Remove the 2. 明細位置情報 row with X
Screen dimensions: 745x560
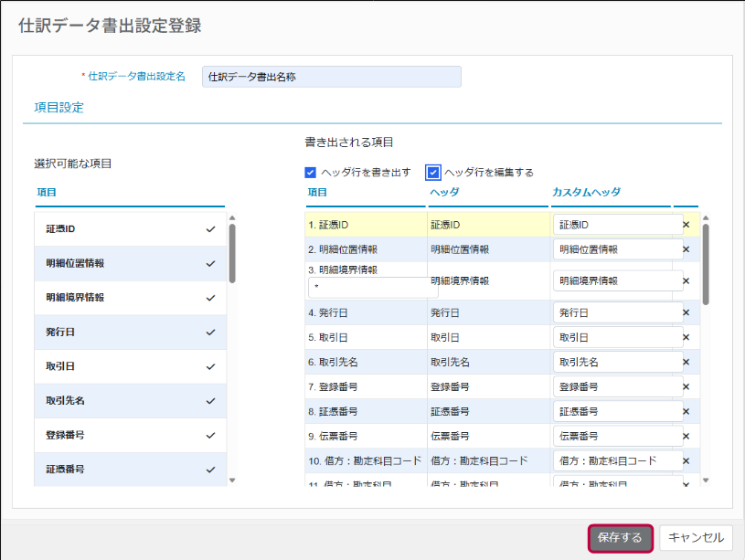tap(686, 249)
